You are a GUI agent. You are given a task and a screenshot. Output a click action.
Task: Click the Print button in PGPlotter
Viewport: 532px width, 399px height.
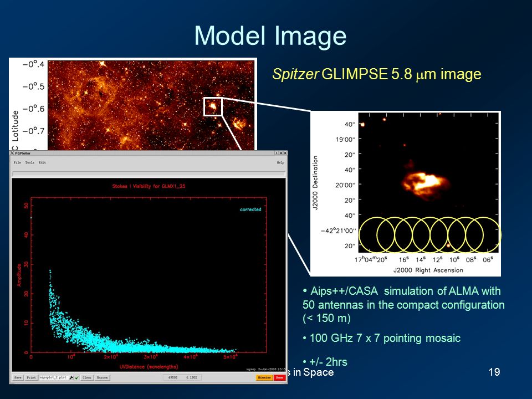pyautogui.click(x=31, y=377)
